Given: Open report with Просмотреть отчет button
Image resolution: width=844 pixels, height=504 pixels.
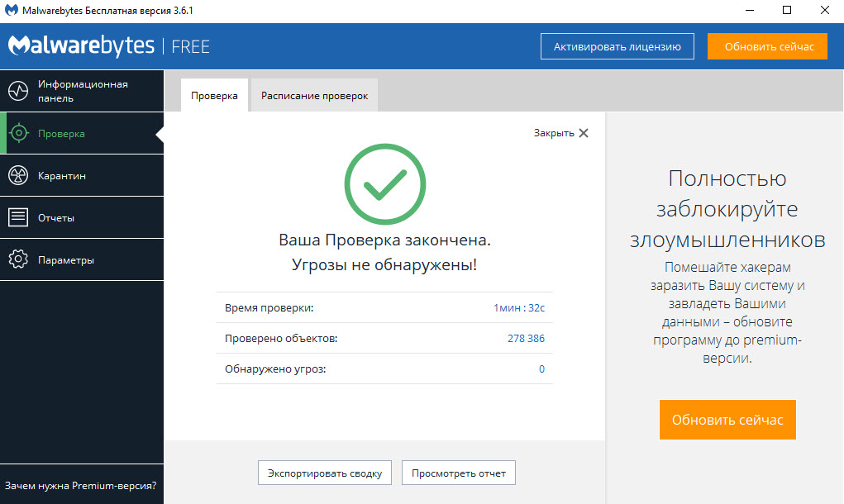Looking at the screenshot, I should pyautogui.click(x=458, y=473).
